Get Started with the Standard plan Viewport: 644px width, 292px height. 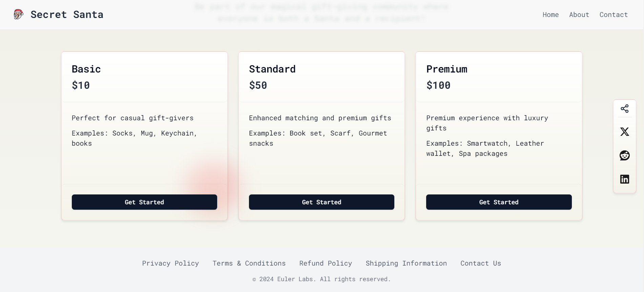click(x=321, y=202)
